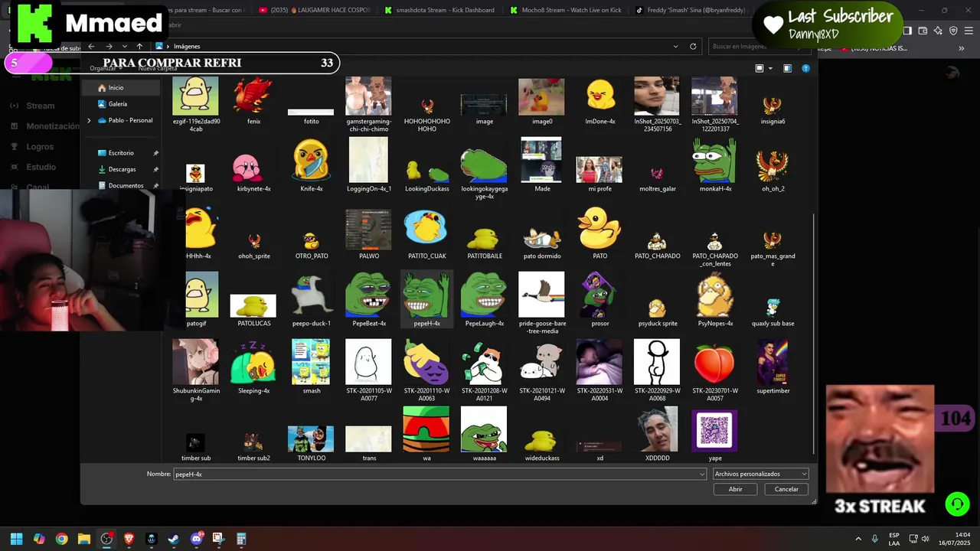Image resolution: width=980 pixels, height=551 pixels.
Task: Open the Nombre filename dropdown arrow
Action: coord(702,474)
